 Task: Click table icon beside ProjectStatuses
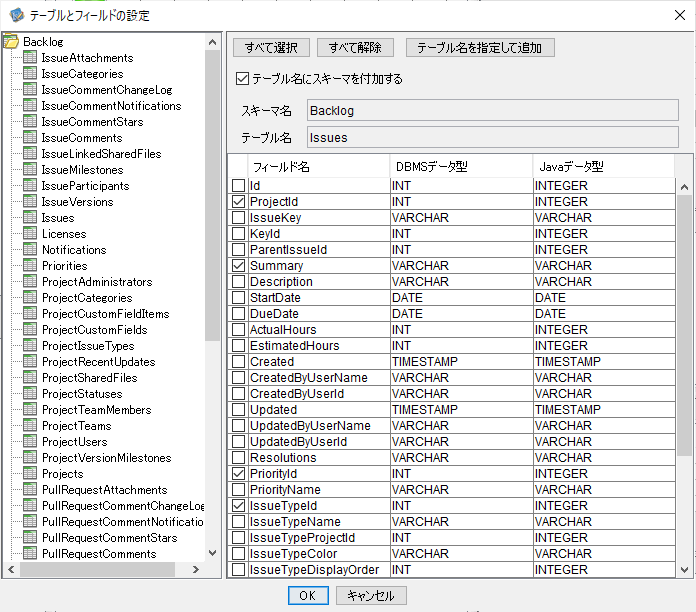30,393
